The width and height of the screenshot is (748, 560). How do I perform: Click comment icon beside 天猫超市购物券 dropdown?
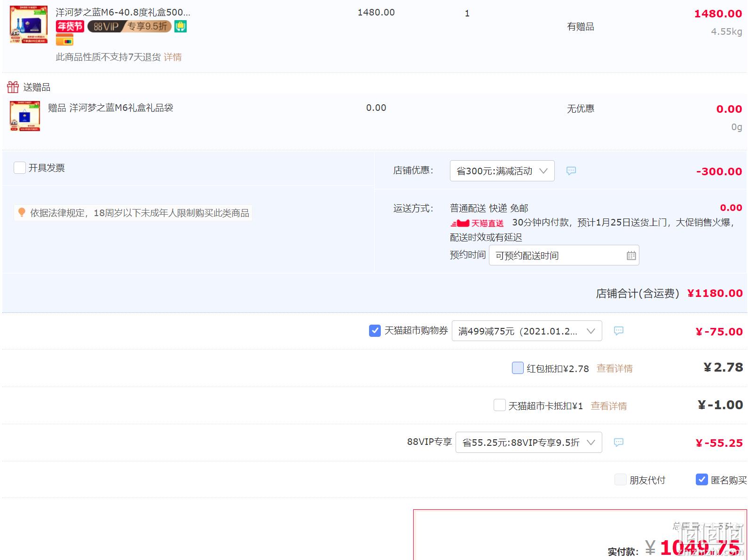pos(619,331)
